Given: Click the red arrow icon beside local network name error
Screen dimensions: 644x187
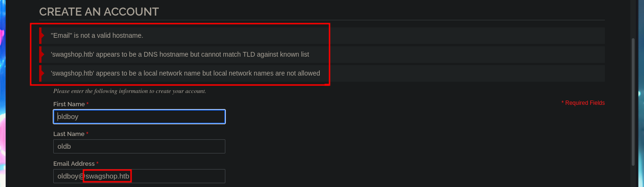Looking at the screenshot, I should [x=41, y=73].
